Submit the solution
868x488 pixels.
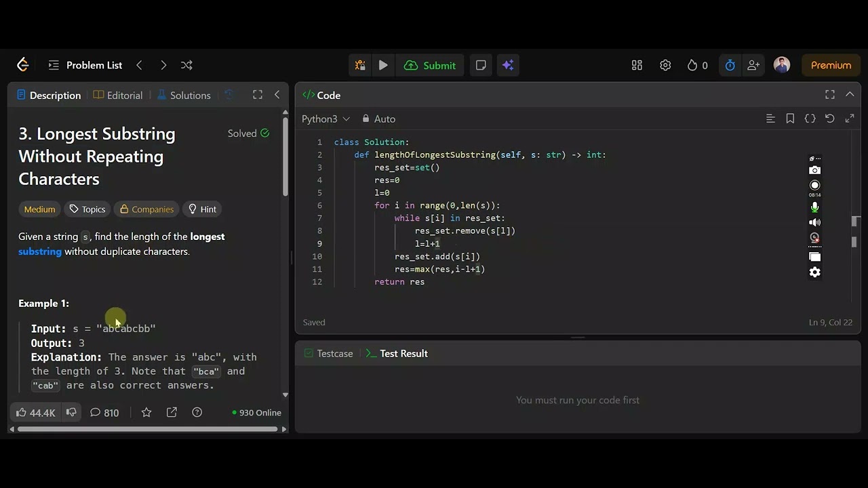[x=430, y=65]
